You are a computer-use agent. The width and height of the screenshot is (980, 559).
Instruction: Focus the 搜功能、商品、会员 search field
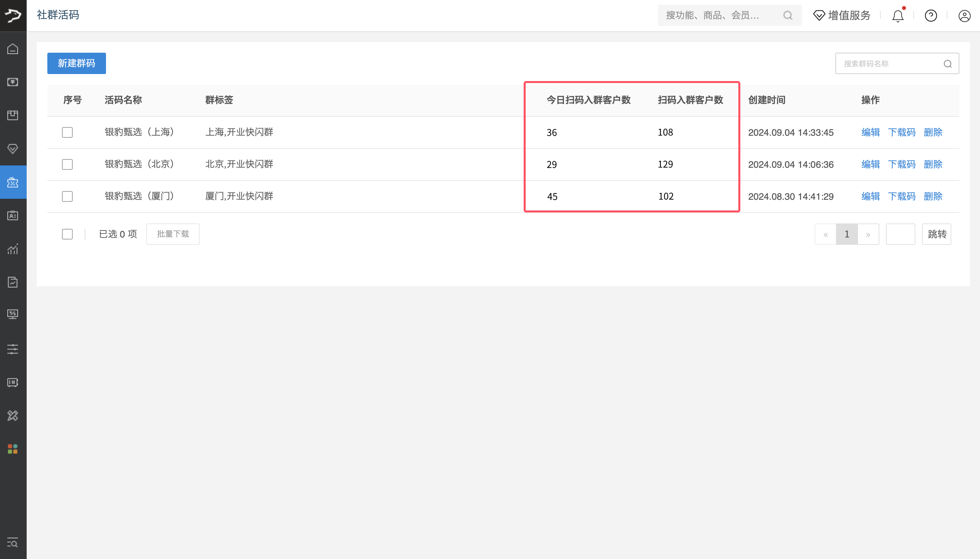tap(729, 15)
